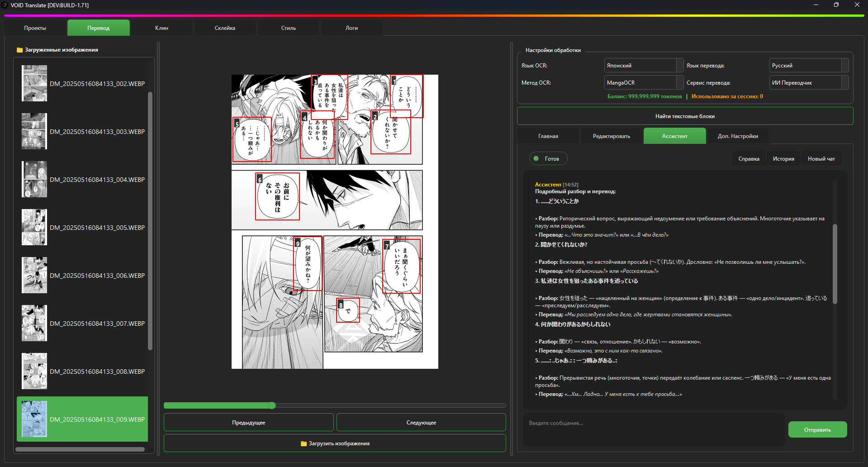Viewport: 868px width, 467px height.
Task: Click the folder icon on Загрузить изображения
Action: 304,443
